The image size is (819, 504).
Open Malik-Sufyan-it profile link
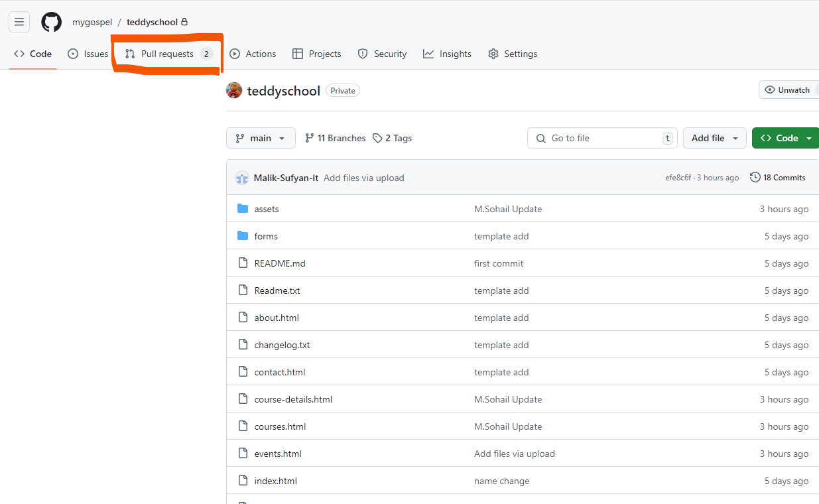pos(286,178)
